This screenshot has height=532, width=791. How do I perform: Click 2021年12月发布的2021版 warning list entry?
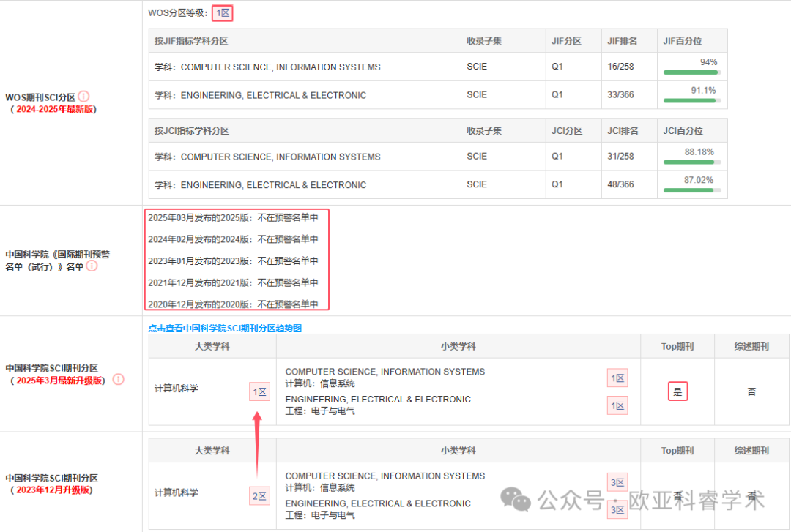pyautogui.click(x=233, y=283)
